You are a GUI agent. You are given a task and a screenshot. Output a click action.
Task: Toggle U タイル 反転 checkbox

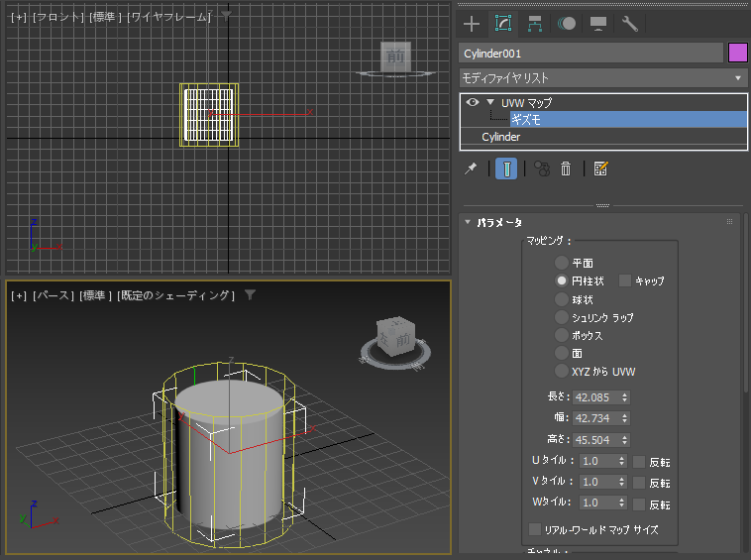coord(638,462)
